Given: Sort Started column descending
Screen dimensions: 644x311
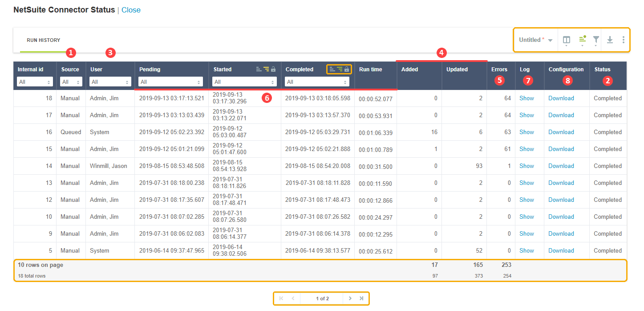Looking at the screenshot, I should click(x=266, y=69).
